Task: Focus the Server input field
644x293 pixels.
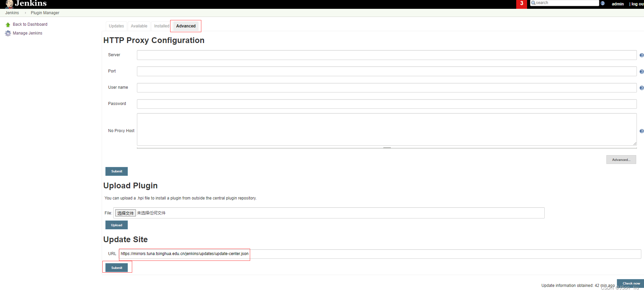Action: coord(387,55)
